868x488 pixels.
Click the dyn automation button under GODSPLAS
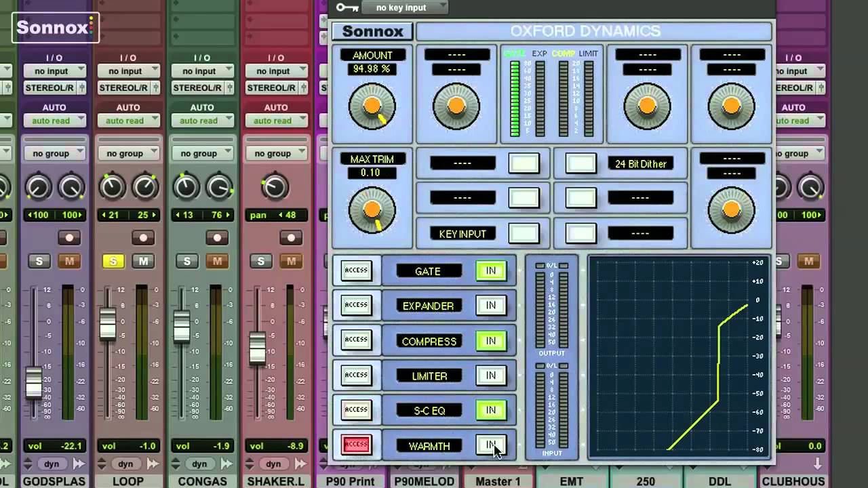(52, 464)
